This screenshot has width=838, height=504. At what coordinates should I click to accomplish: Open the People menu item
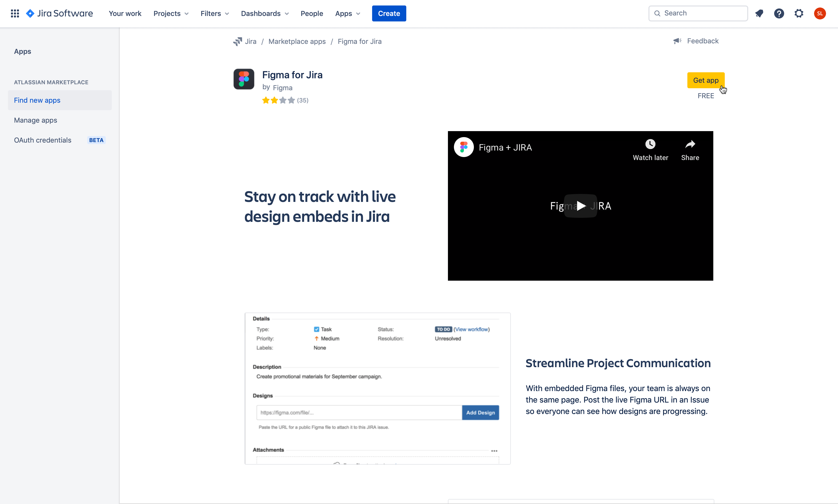point(312,13)
